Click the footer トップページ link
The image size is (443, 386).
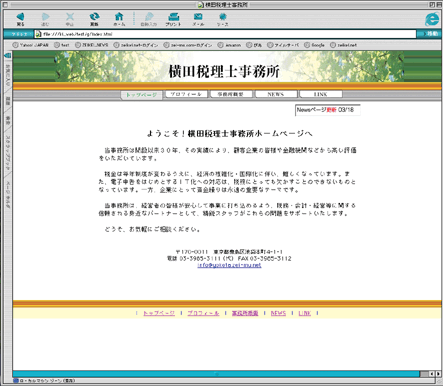click(159, 313)
